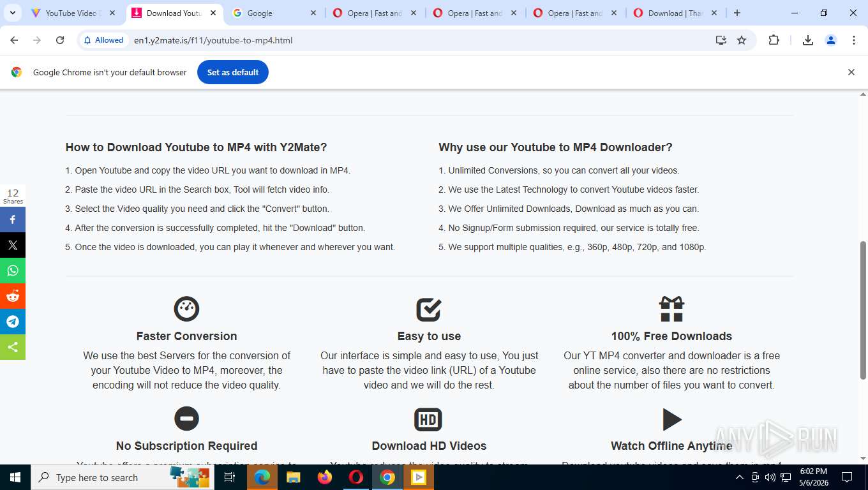Share page on X sidebar icon

click(x=13, y=245)
